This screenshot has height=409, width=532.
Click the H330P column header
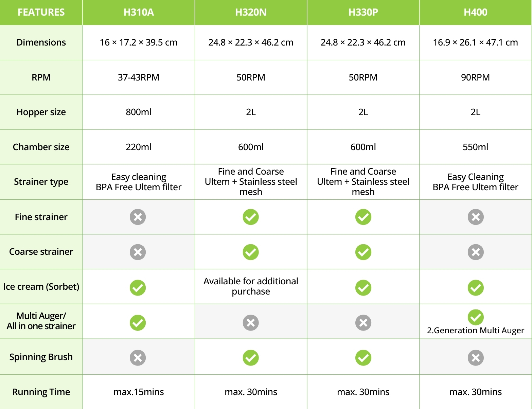tap(363, 12)
